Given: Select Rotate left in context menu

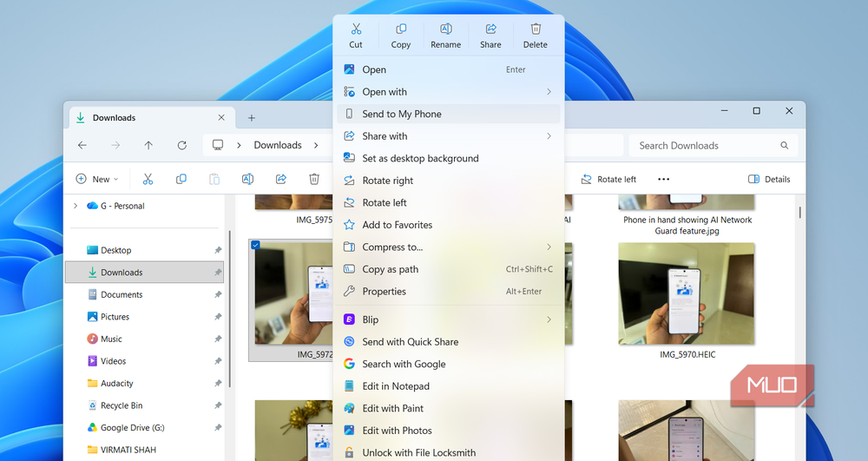Looking at the screenshot, I should 449,202.
